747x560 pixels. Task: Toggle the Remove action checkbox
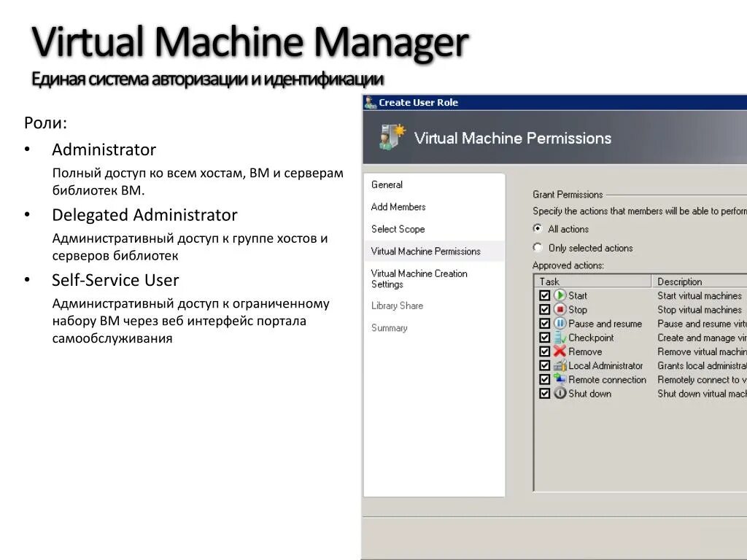(x=544, y=351)
